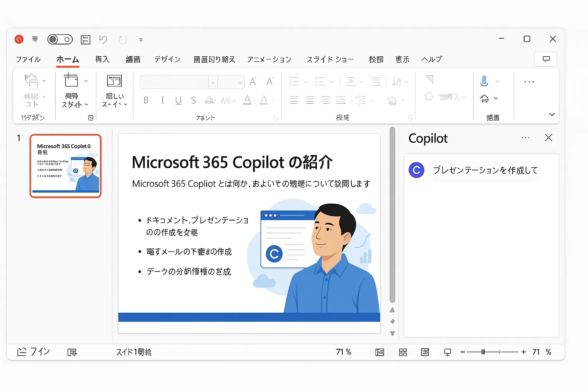
Task: Toggle Reading view in status bar
Action: [425, 352]
